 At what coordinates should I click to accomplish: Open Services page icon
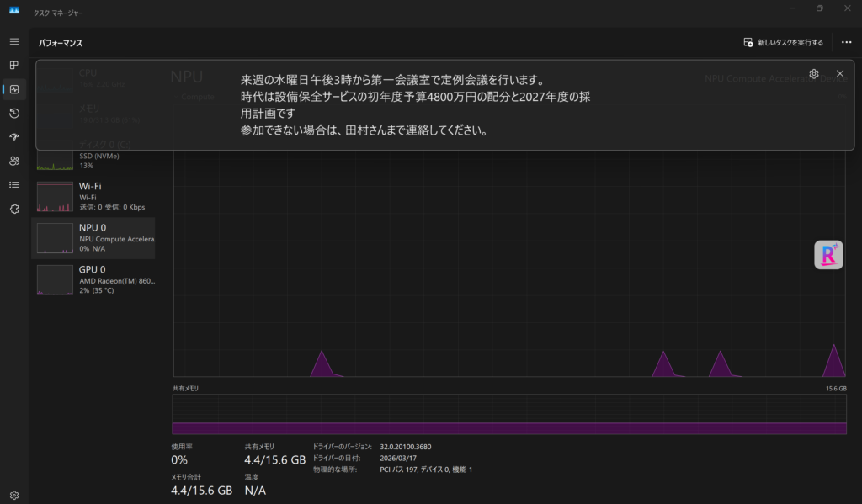point(14,209)
